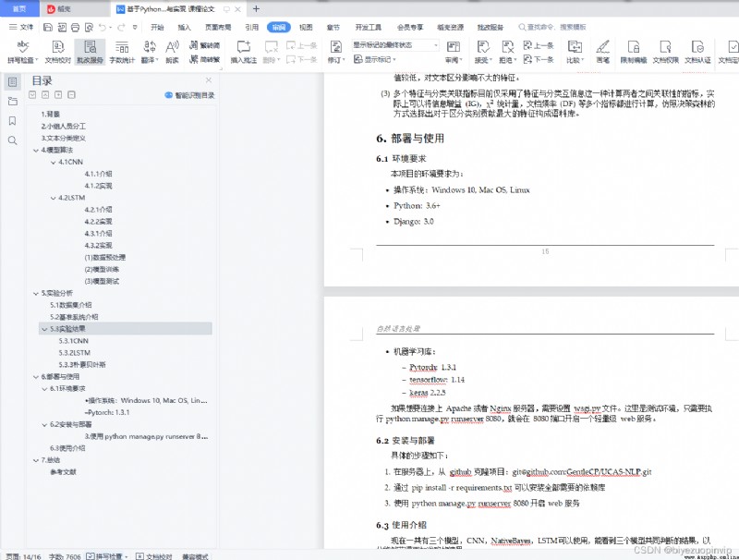This screenshot has height=560, width=739.
Task: Open the 审阅 pane dropdown
Action: pos(454,52)
